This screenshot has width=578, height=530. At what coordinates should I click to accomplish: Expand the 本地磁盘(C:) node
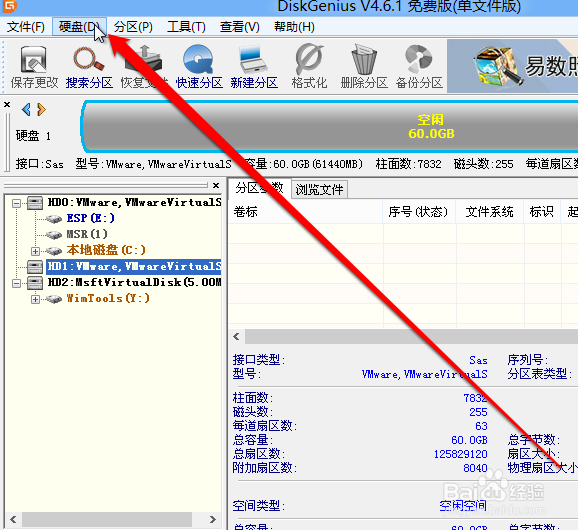[35, 251]
